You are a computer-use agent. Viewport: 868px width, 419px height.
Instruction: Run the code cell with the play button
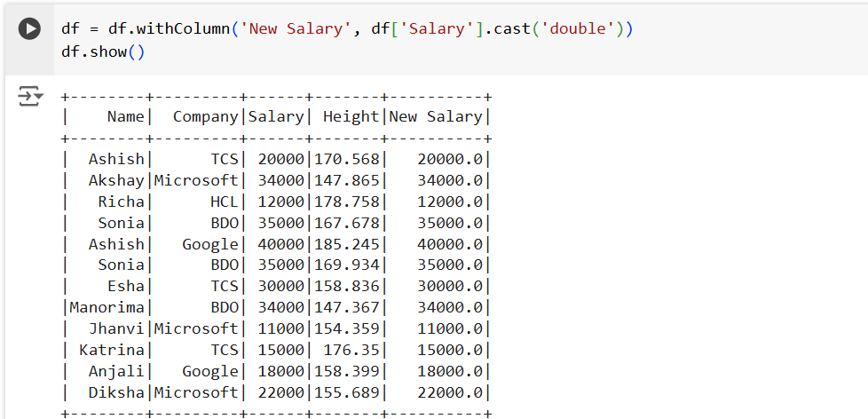29,29
